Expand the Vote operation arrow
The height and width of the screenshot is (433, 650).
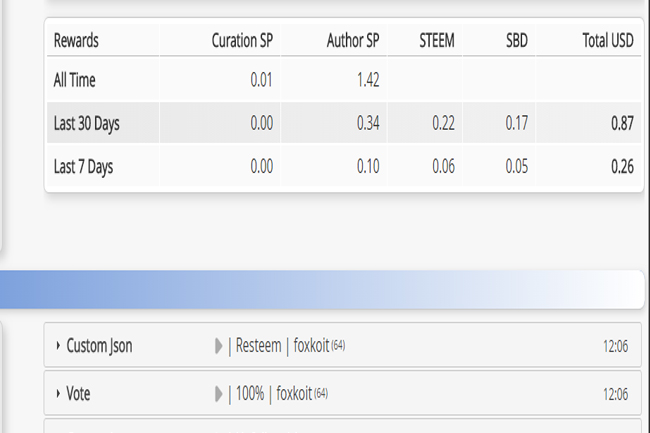(x=58, y=394)
